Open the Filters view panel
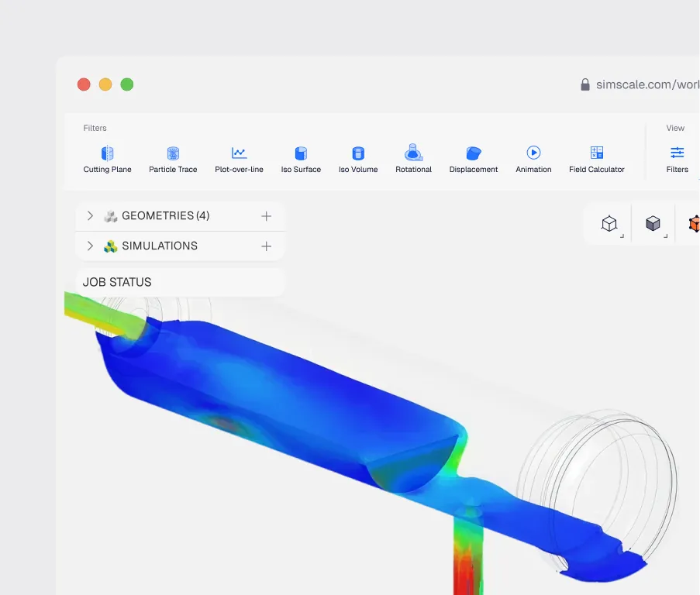Viewport: 700px width, 595px height. [678, 160]
